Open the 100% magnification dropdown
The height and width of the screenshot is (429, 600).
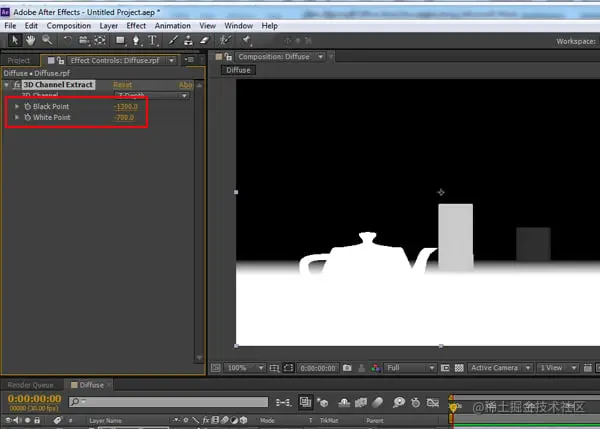[245, 368]
